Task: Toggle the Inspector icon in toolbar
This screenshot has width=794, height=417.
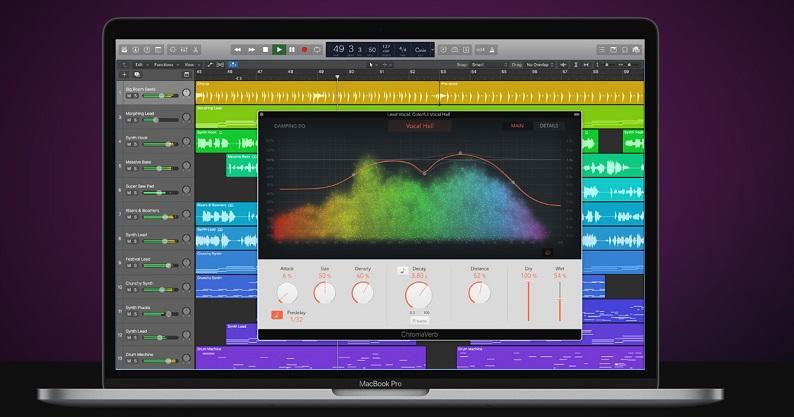Action: 136,50
